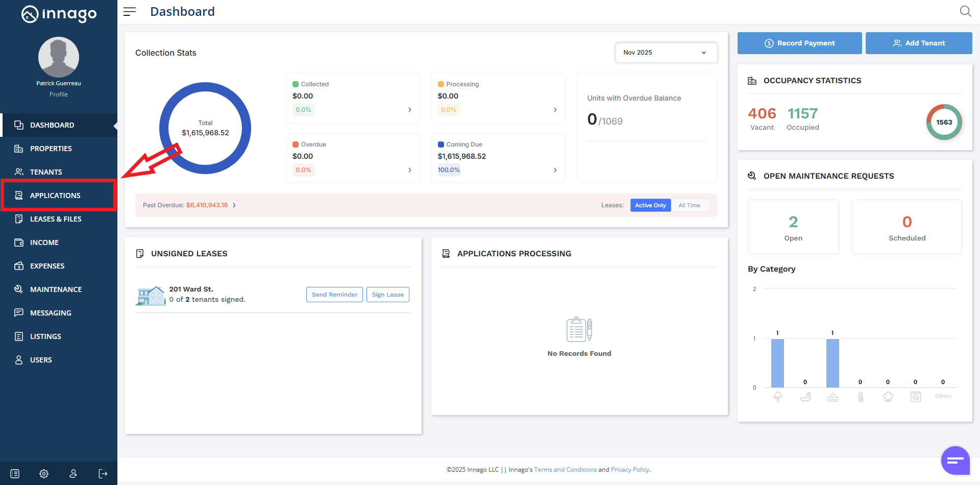Image resolution: width=980 pixels, height=485 pixels.
Task: Open search with the magnifier icon
Action: click(x=965, y=11)
